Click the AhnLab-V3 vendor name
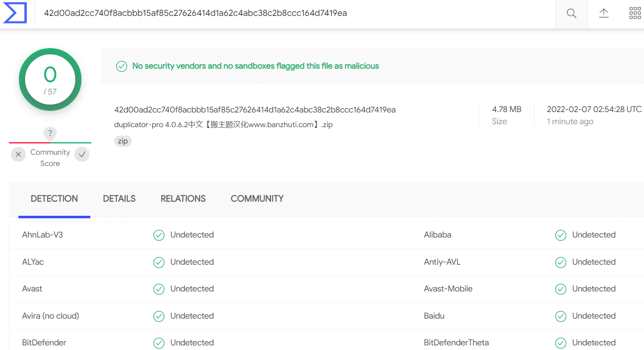Image resolution: width=644 pixels, height=350 pixels. click(43, 235)
